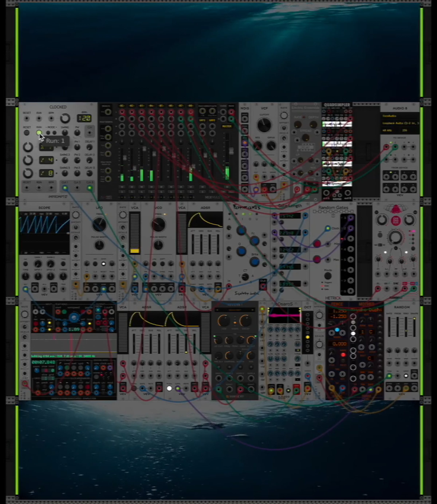Click the Mode button on Random Gates
The width and height of the screenshot is (437, 504).
[328, 276]
